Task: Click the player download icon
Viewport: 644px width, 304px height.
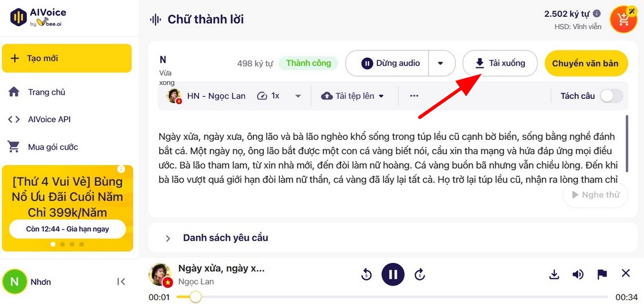Action: tap(554, 274)
